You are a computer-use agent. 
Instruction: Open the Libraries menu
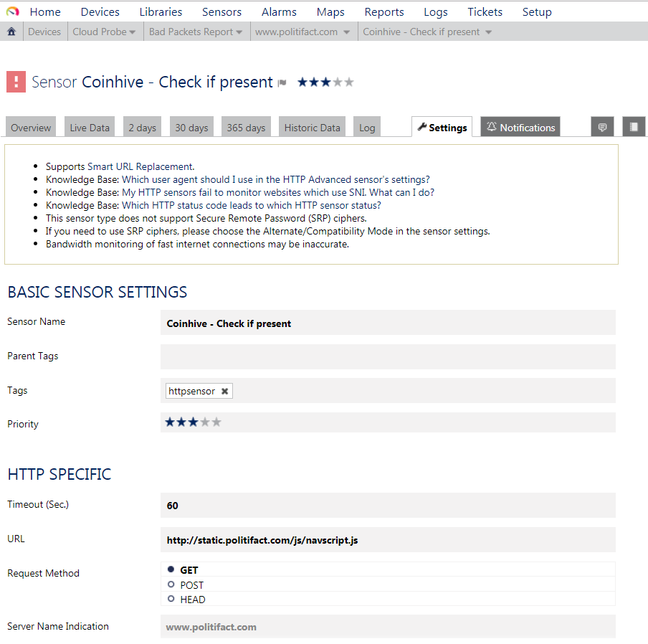pyautogui.click(x=161, y=12)
